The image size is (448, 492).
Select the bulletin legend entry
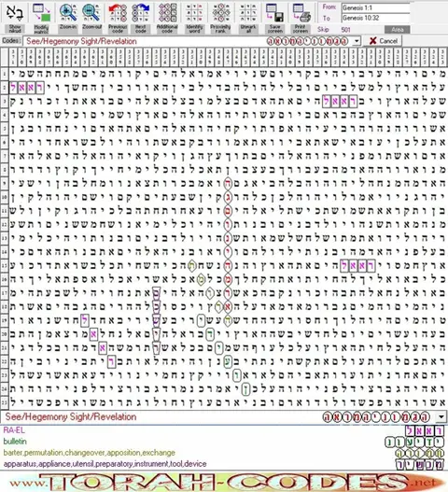click(x=15, y=442)
